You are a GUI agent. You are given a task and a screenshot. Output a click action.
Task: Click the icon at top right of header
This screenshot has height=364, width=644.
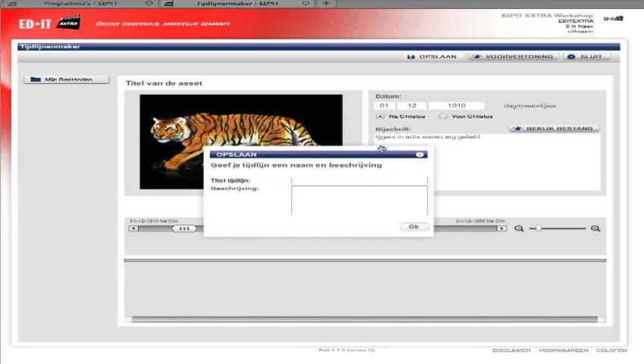coord(613,18)
